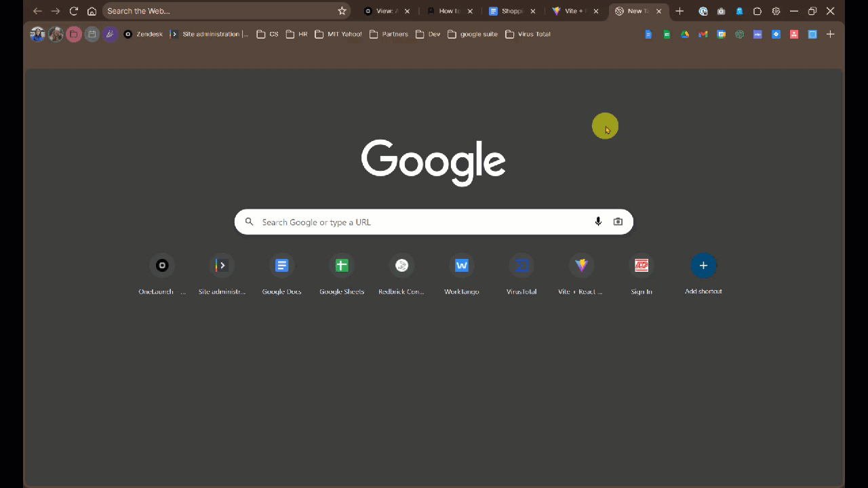The height and width of the screenshot is (488, 868).
Task: Open a new browser tab
Action: point(679,11)
